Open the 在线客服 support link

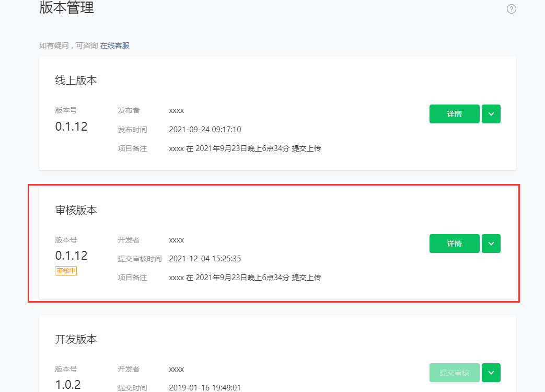click(115, 46)
